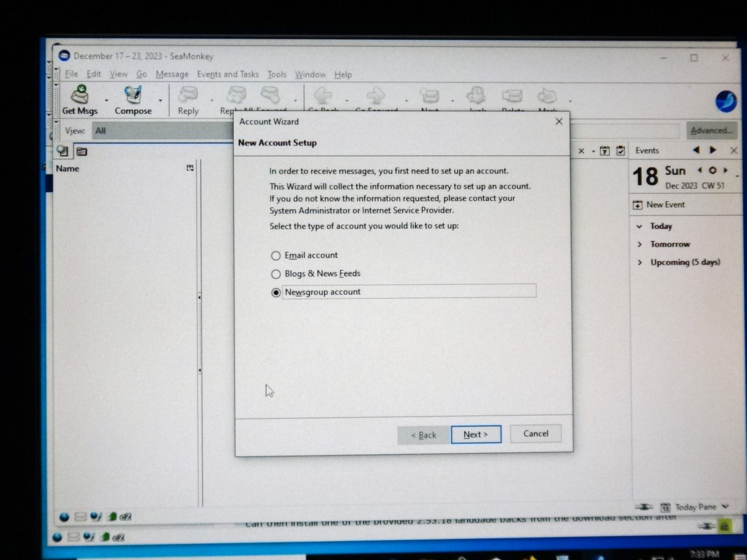Viewport: 747px width, 560px height.
Task: Click the Go Back arrow icon
Action: [x=323, y=95]
